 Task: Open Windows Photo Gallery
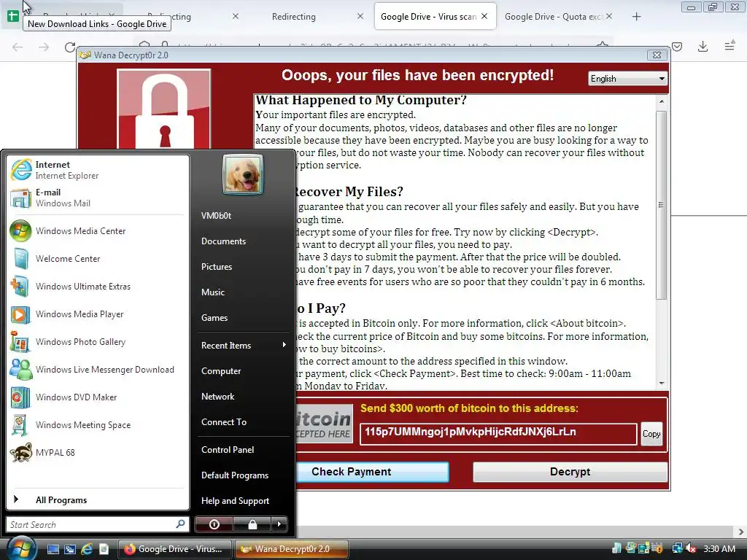click(97, 342)
